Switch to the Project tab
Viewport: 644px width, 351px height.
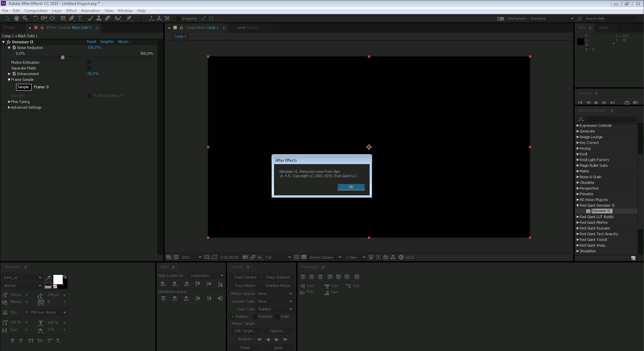(10, 28)
